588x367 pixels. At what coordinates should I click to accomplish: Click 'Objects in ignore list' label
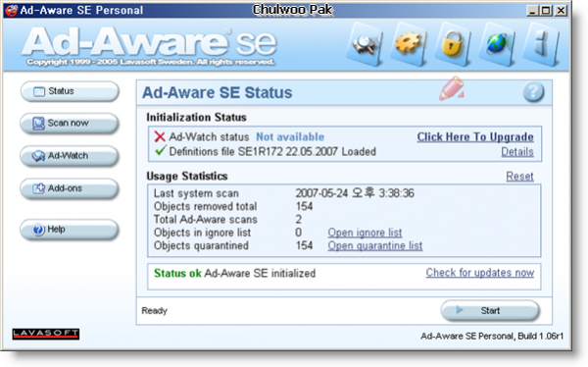point(202,233)
